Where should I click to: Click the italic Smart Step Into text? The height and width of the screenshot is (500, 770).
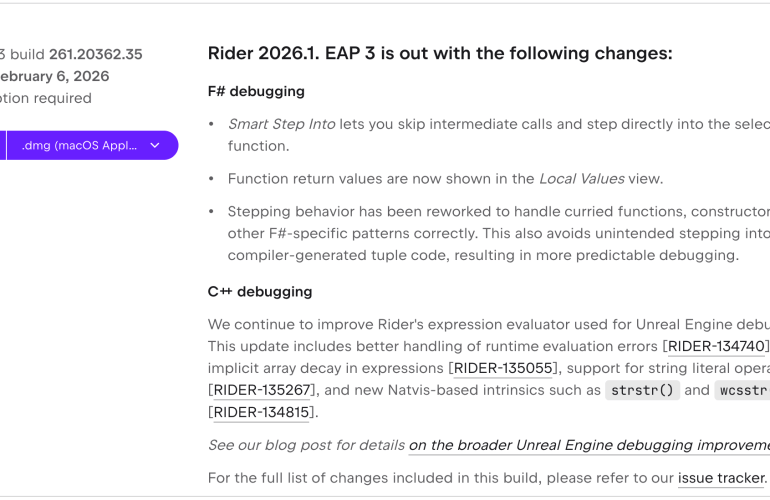tap(281, 124)
